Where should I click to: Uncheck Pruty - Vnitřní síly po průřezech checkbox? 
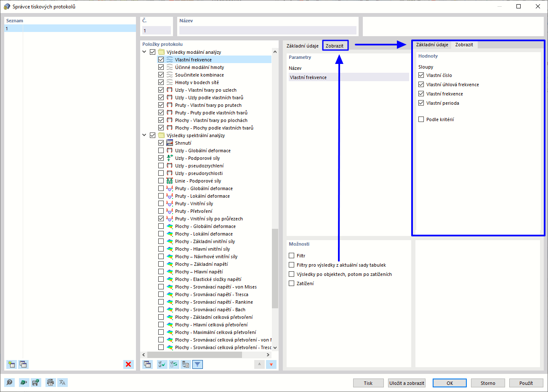coord(161,219)
